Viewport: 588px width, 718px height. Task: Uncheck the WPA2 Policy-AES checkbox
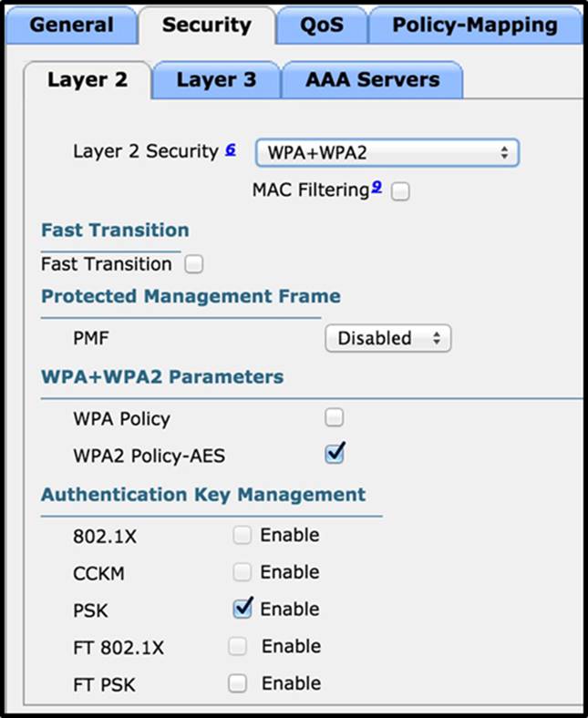334,454
